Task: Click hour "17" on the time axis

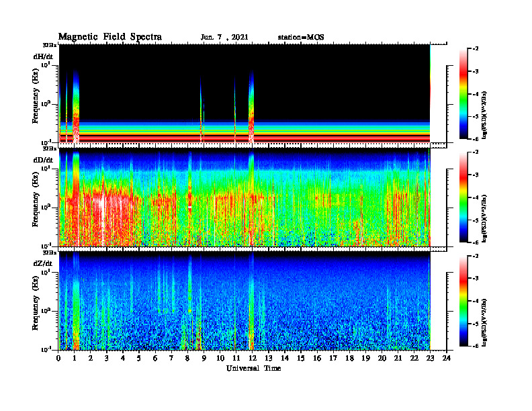Action: (333, 358)
